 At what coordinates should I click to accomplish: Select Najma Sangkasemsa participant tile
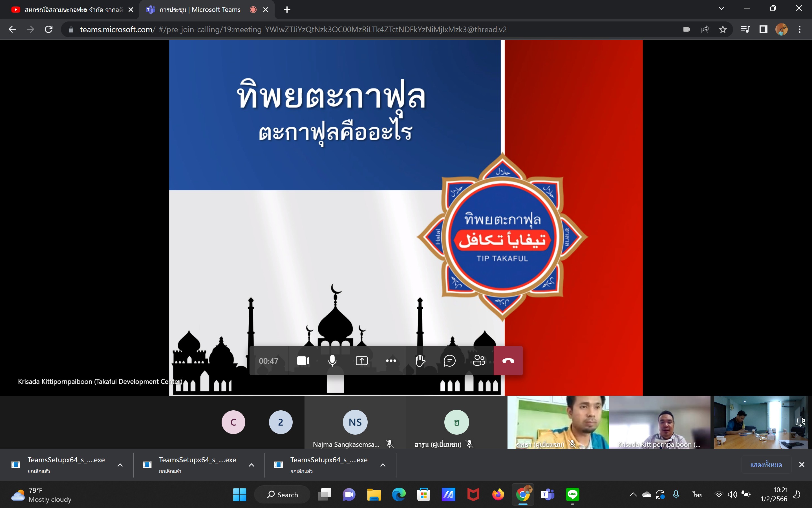(355, 422)
